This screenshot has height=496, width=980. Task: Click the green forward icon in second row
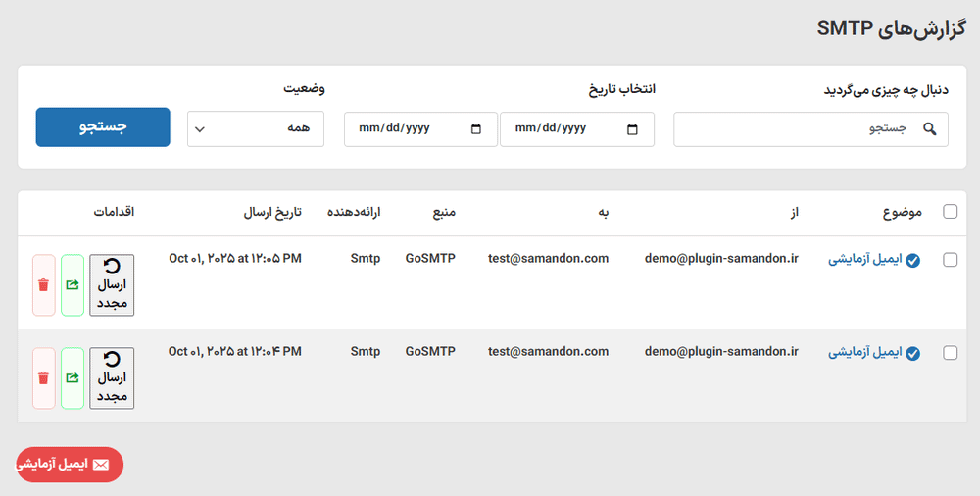(72, 377)
